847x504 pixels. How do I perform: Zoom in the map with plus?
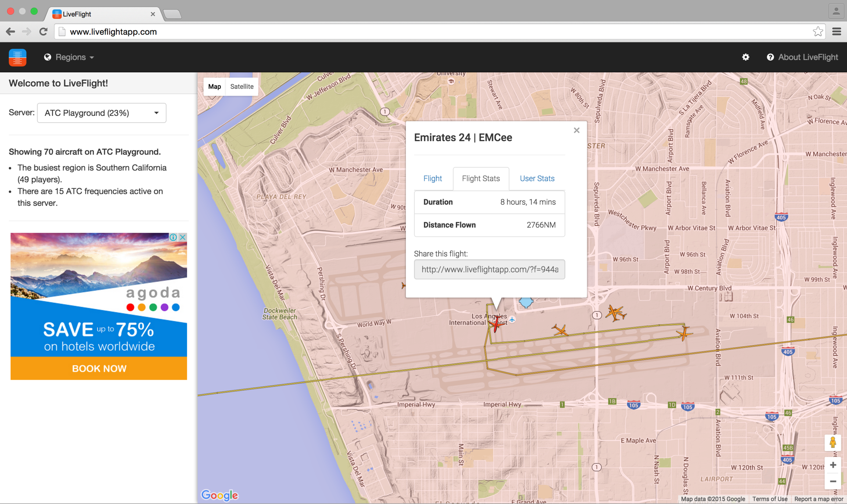(833, 465)
